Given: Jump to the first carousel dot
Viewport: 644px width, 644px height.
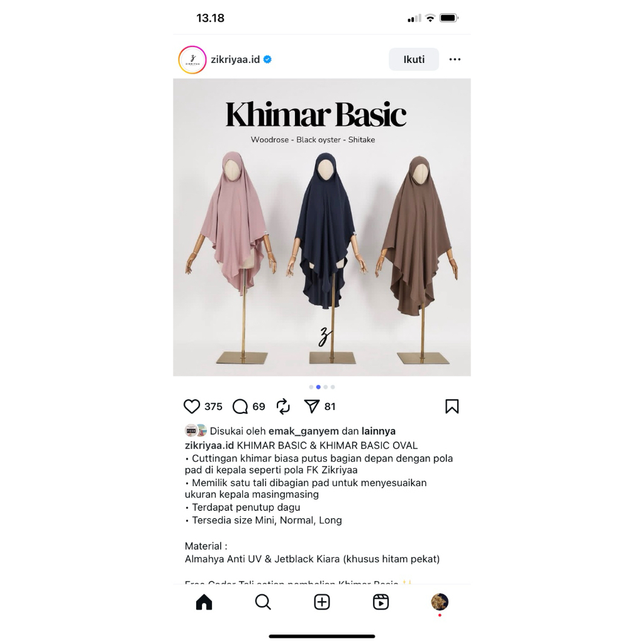Looking at the screenshot, I should pyautogui.click(x=311, y=387).
